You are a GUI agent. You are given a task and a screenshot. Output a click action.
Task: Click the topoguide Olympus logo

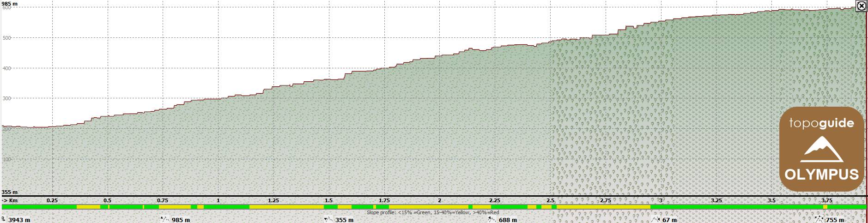coord(821,149)
